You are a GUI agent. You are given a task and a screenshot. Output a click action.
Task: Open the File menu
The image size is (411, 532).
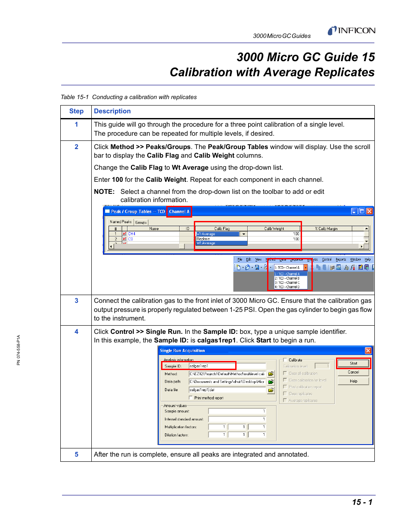(240, 259)
